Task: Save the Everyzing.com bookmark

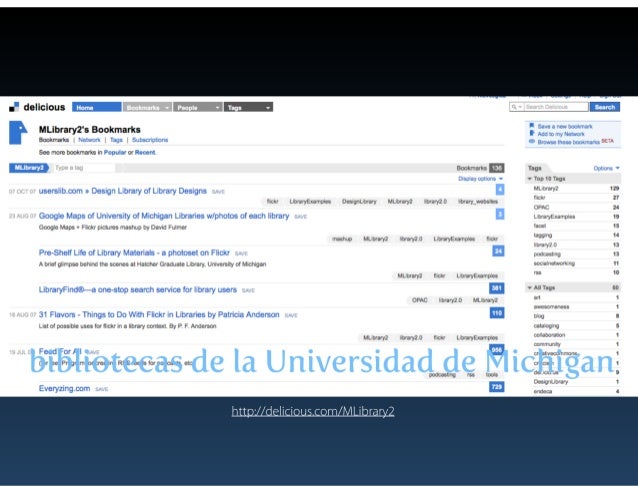Action: point(102,389)
